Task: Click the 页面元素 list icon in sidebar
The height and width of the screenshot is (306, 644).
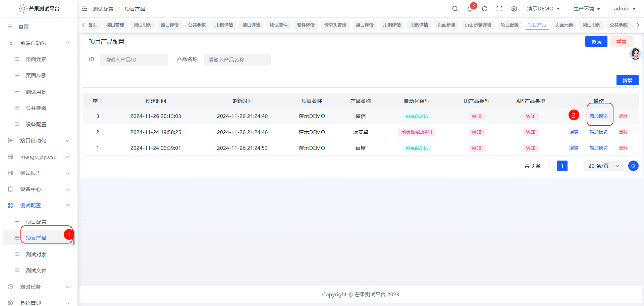Action: click(x=17, y=59)
